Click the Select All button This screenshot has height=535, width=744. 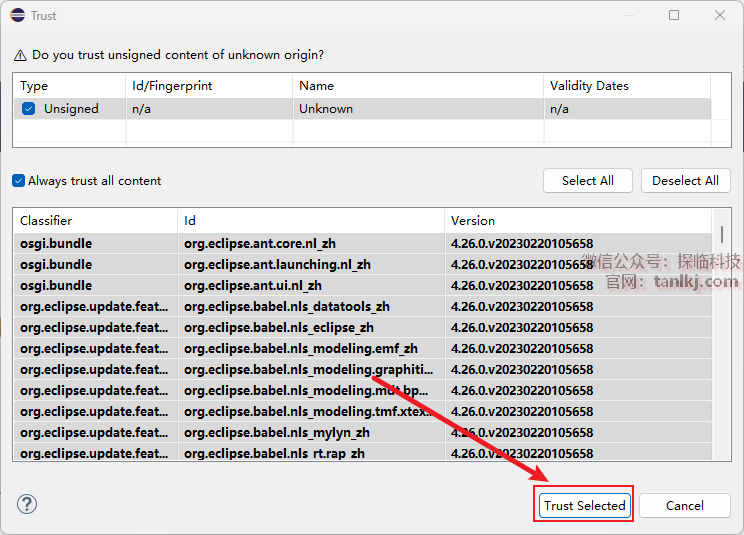point(587,181)
